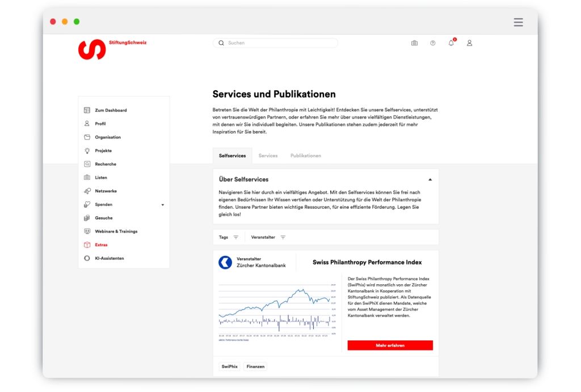Click the user account icon

tap(469, 43)
